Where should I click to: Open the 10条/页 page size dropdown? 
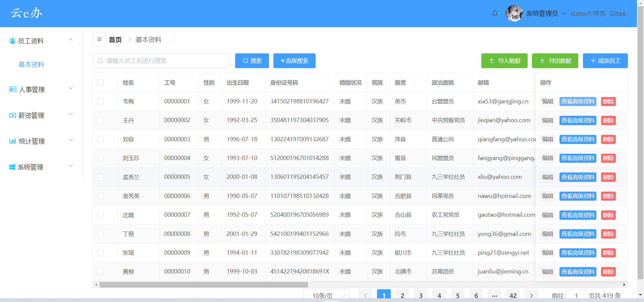[326, 295]
